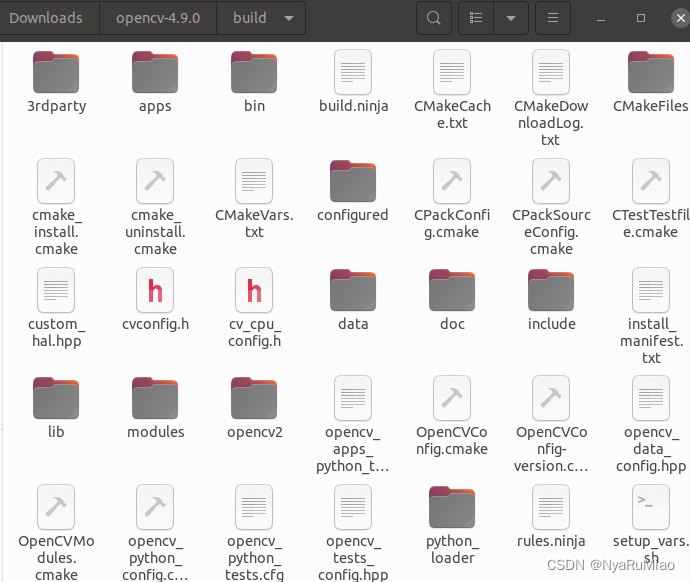Close the file manager window
Viewport: 690px width, 582px height.
[x=680, y=18]
